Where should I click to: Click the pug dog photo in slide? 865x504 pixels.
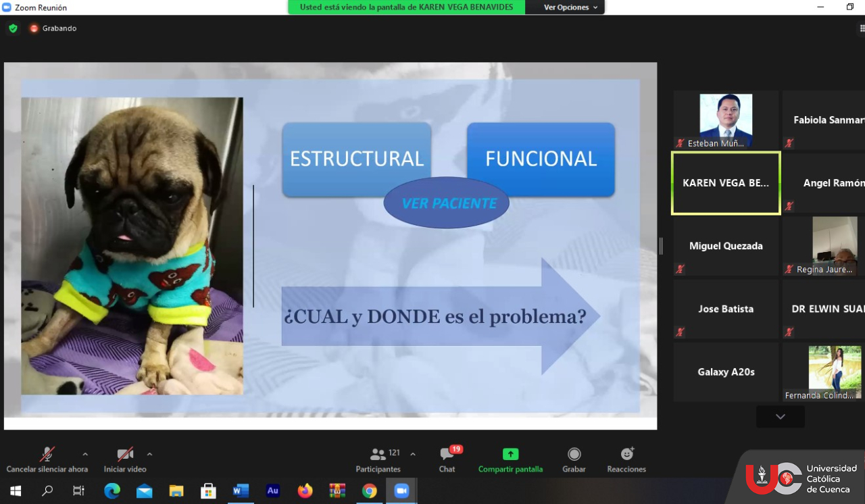click(132, 246)
